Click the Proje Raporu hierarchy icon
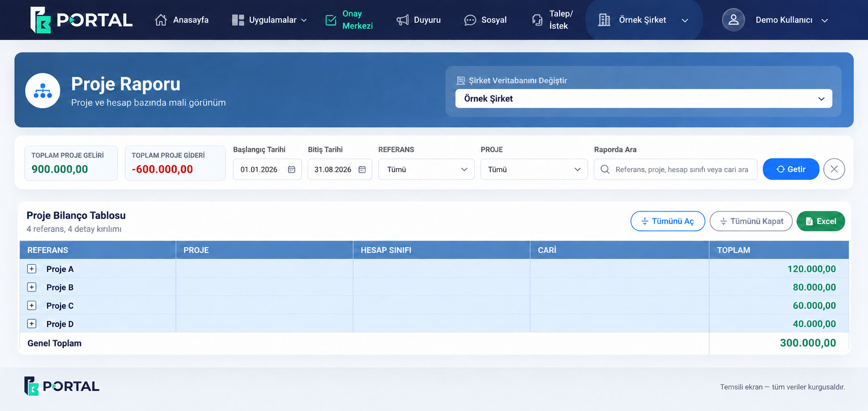This screenshot has width=868, height=411. (x=43, y=90)
